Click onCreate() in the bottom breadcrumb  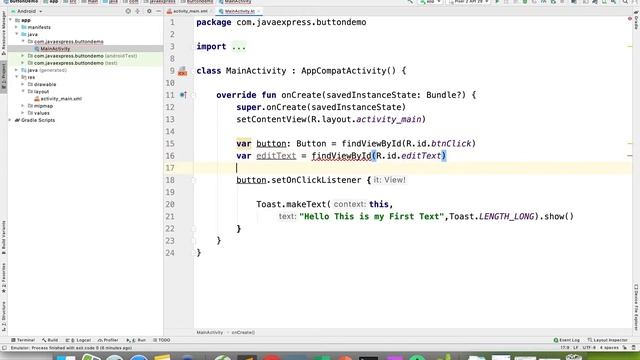(x=243, y=333)
